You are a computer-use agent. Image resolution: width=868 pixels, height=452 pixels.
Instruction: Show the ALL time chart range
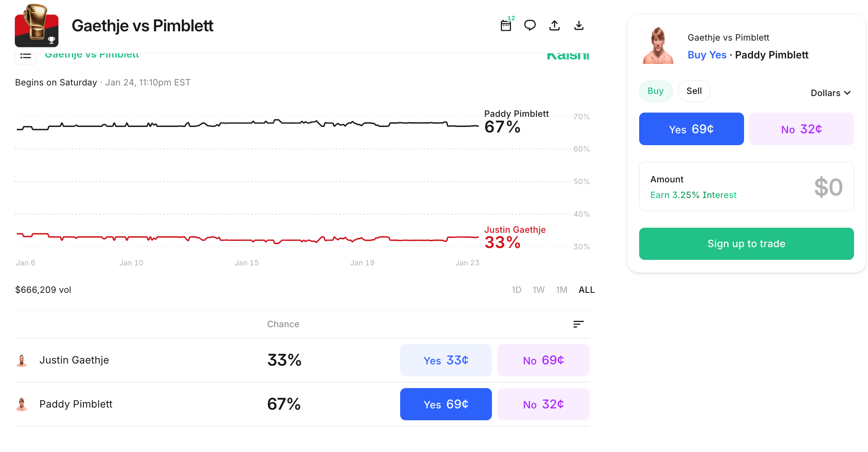pos(586,290)
